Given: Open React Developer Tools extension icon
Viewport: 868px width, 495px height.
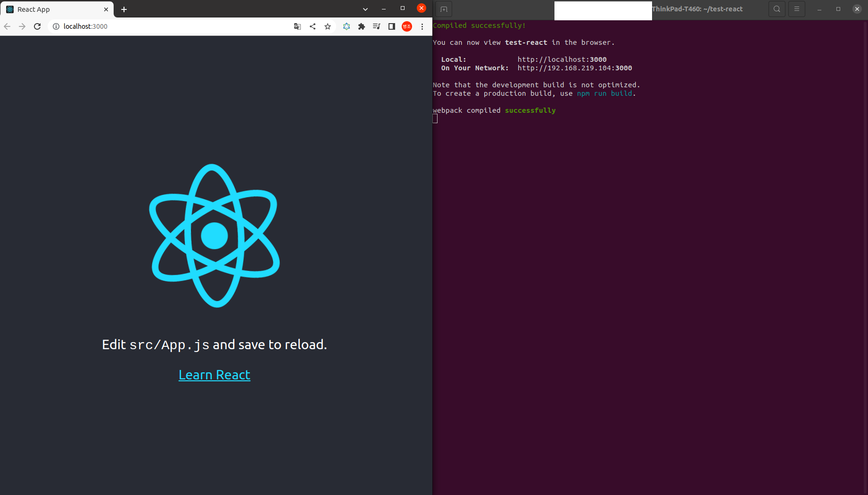Looking at the screenshot, I should [347, 26].
